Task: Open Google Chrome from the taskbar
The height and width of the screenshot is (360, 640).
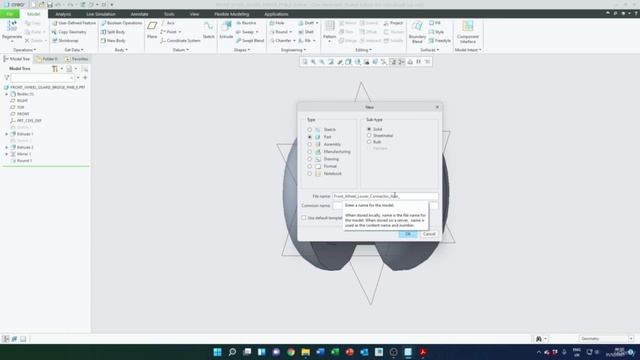Action: coord(291,352)
